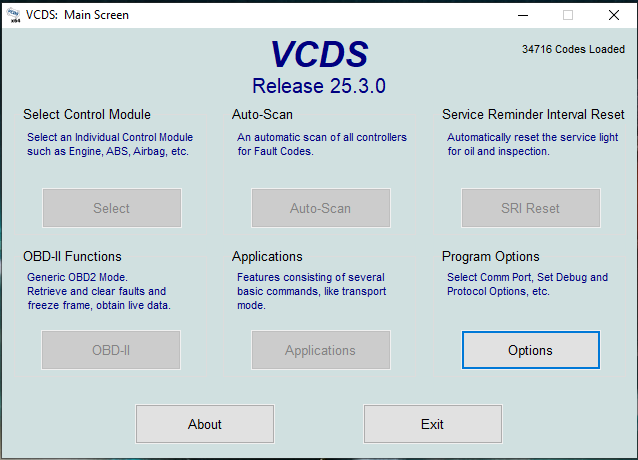
Task: Click the 'Auto-Scan' group heading label
Action: [x=262, y=114]
